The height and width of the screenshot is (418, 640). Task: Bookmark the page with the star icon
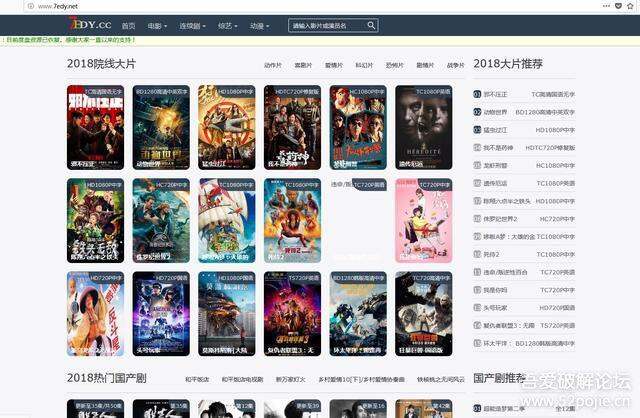pos(630,6)
